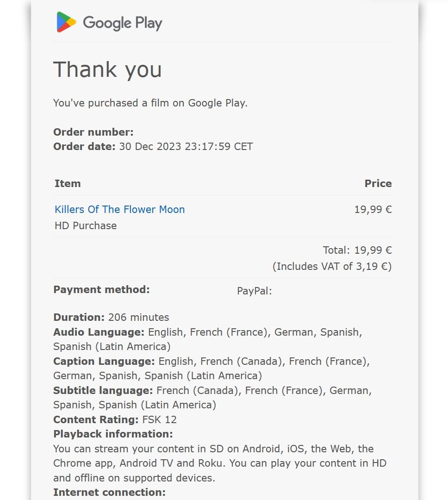Click the PayPal payment text
The image size is (448, 500).
pyautogui.click(x=254, y=291)
